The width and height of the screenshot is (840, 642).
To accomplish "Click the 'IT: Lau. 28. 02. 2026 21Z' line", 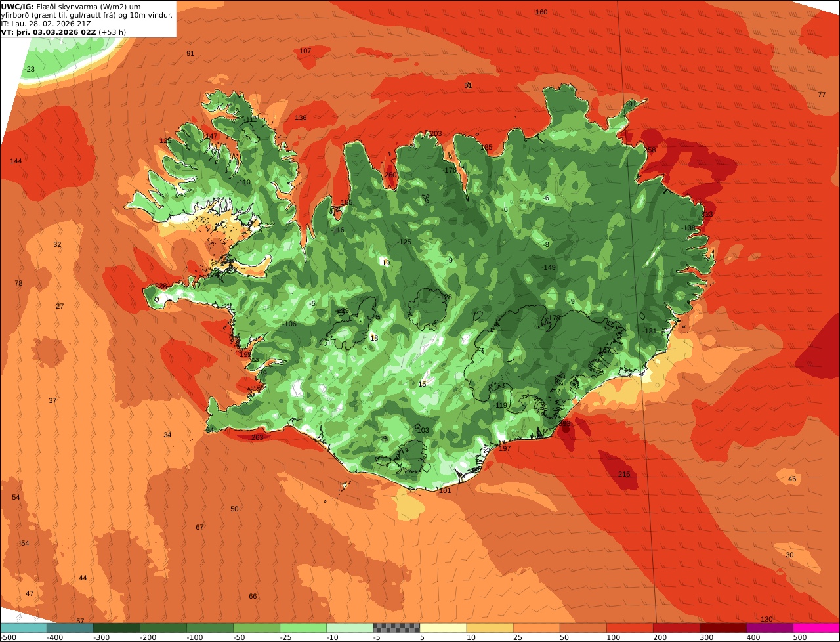I will [x=47, y=23].
